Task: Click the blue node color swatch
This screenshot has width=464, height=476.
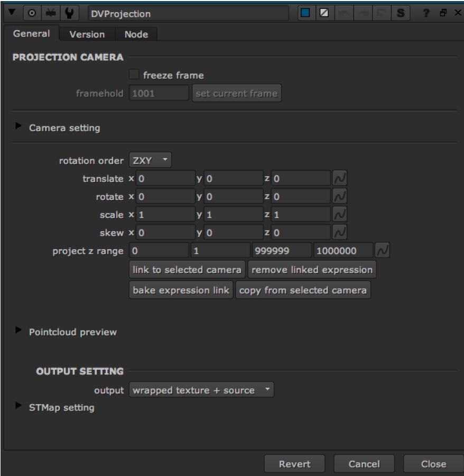Action: click(306, 14)
